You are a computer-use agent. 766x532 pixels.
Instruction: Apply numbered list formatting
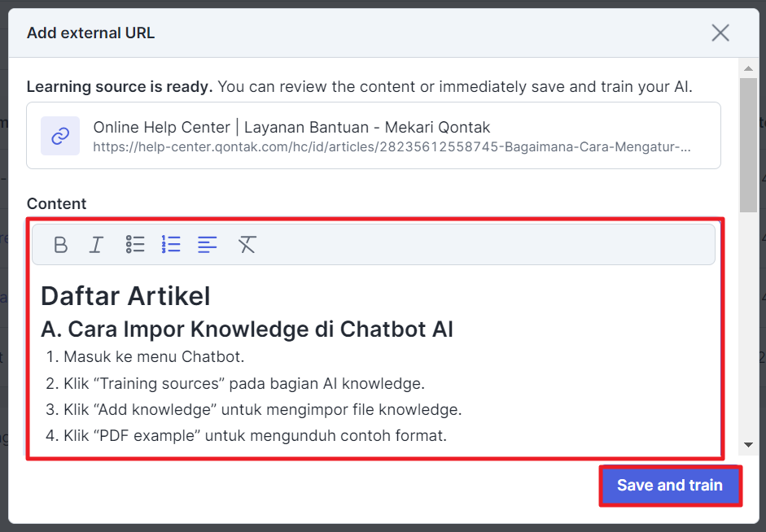coord(171,244)
